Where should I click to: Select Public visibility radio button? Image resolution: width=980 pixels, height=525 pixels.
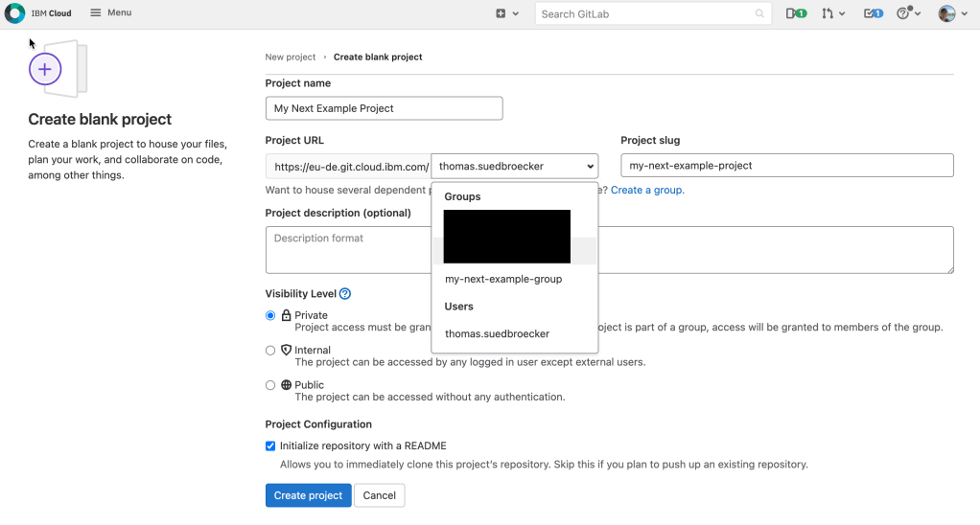click(270, 385)
